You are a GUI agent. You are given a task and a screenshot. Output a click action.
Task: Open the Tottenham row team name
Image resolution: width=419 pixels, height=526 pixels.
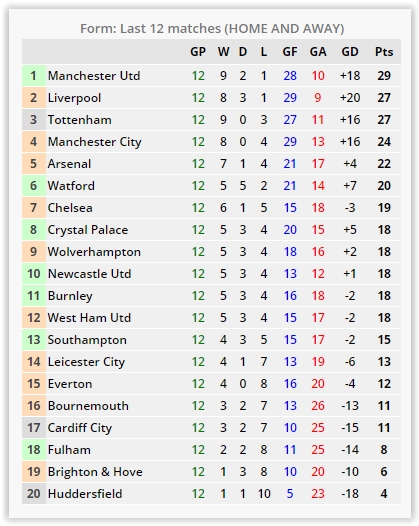tap(80, 120)
